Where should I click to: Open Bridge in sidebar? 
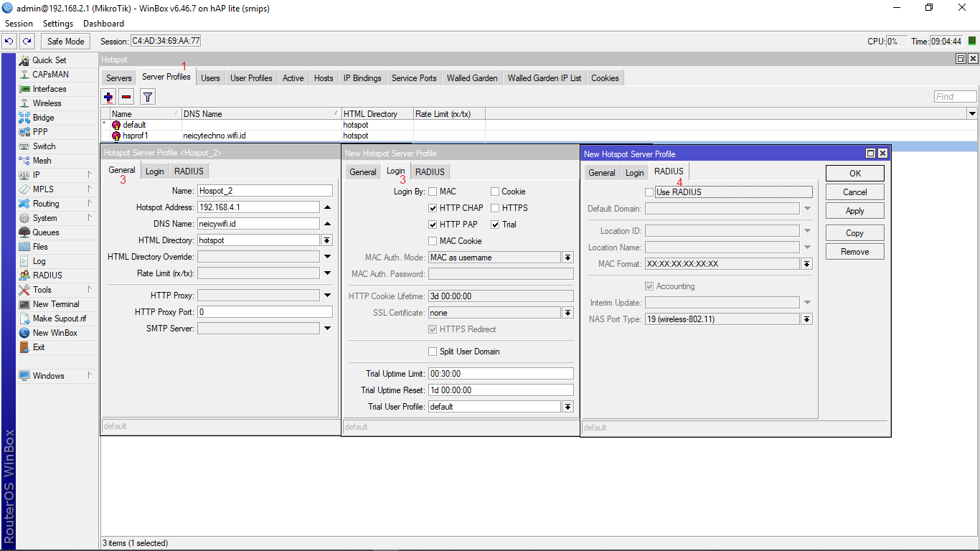[57, 118]
